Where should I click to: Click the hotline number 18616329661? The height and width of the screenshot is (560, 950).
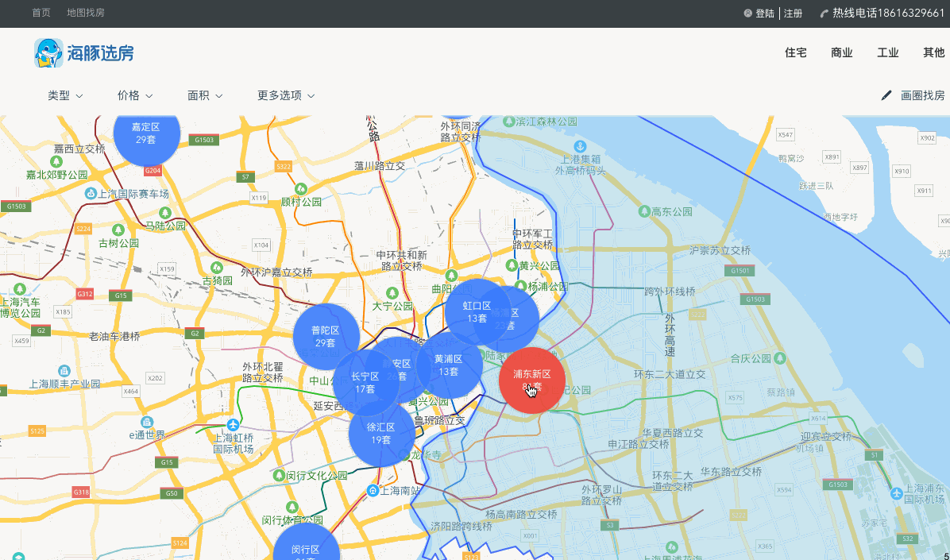(x=910, y=13)
